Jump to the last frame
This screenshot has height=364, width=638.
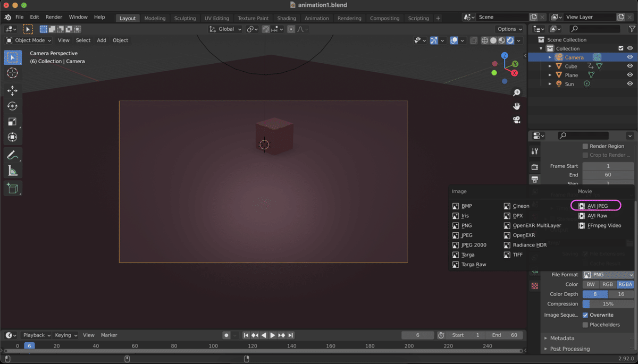pyautogui.click(x=291, y=335)
